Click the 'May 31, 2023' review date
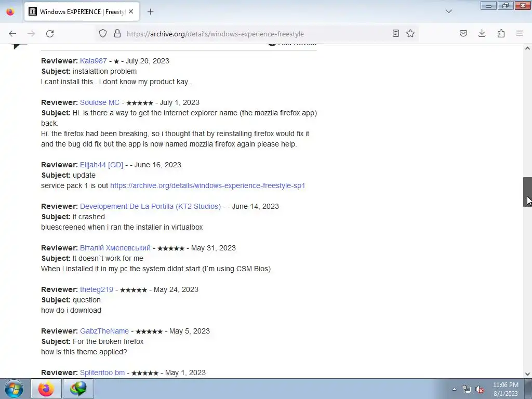The width and height of the screenshot is (532, 399). pos(214,248)
